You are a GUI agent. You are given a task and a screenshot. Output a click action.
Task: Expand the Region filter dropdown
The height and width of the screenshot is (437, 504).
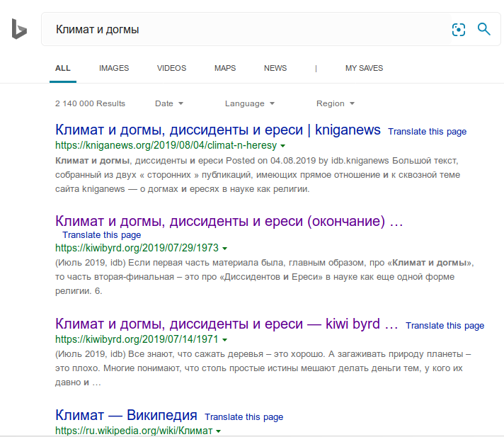coord(335,103)
